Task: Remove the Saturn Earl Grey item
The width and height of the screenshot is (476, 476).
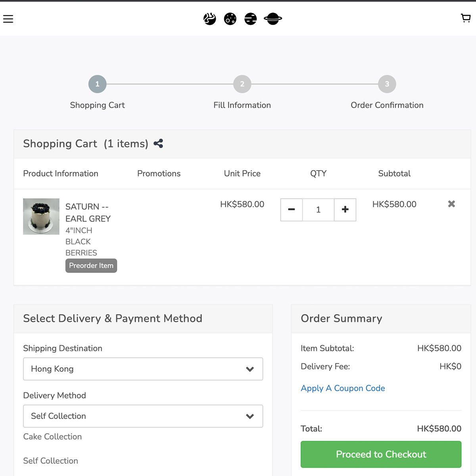Action: pos(451,204)
